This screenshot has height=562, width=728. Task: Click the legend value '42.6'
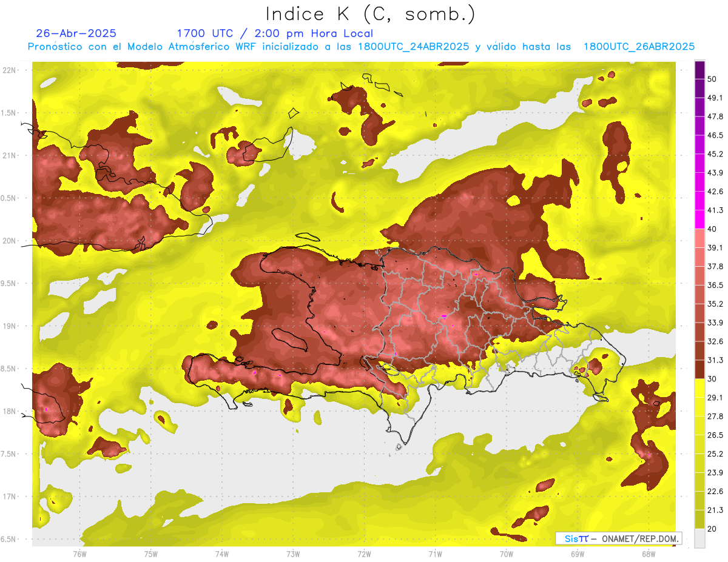715,192
